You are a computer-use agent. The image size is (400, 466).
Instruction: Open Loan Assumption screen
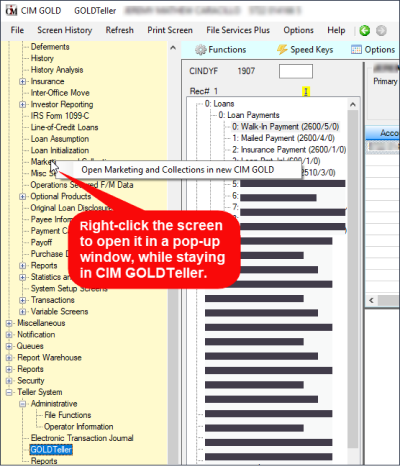pos(60,139)
